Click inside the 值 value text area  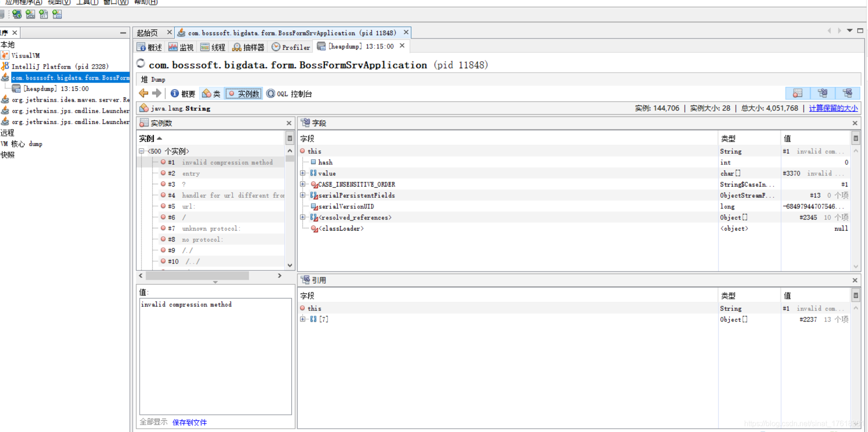(216, 356)
